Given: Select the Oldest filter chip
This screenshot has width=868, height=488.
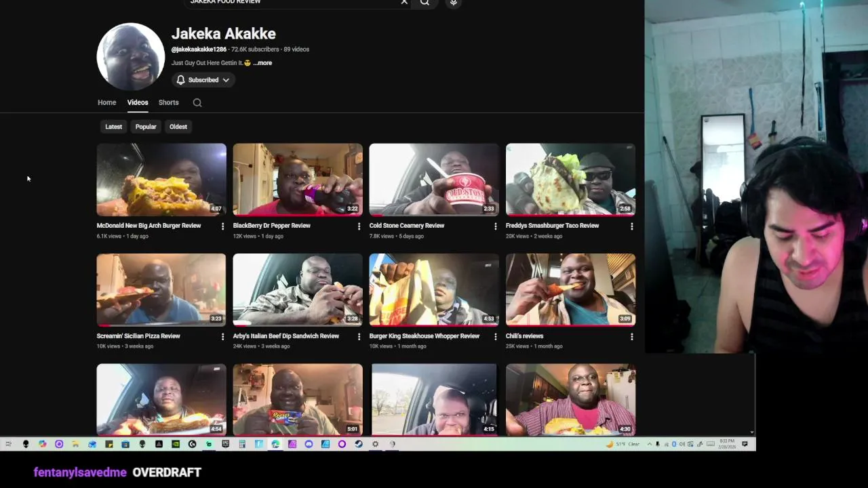Looking at the screenshot, I should pyautogui.click(x=178, y=127).
